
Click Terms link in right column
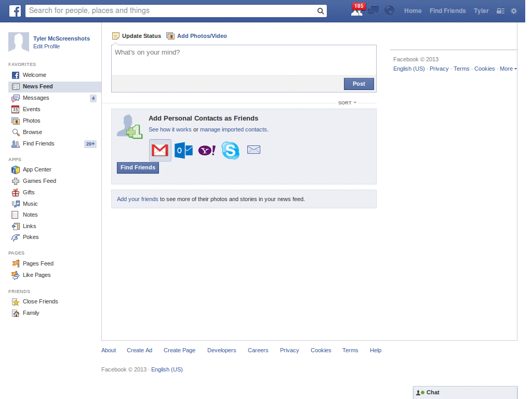pyautogui.click(x=461, y=69)
